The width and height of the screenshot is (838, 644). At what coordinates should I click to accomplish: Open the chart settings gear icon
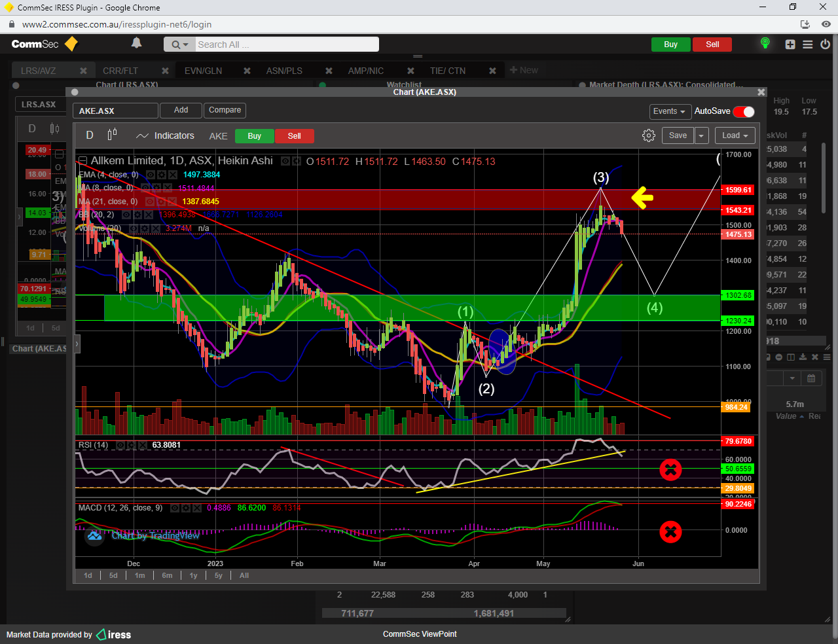(x=648, y=135)
